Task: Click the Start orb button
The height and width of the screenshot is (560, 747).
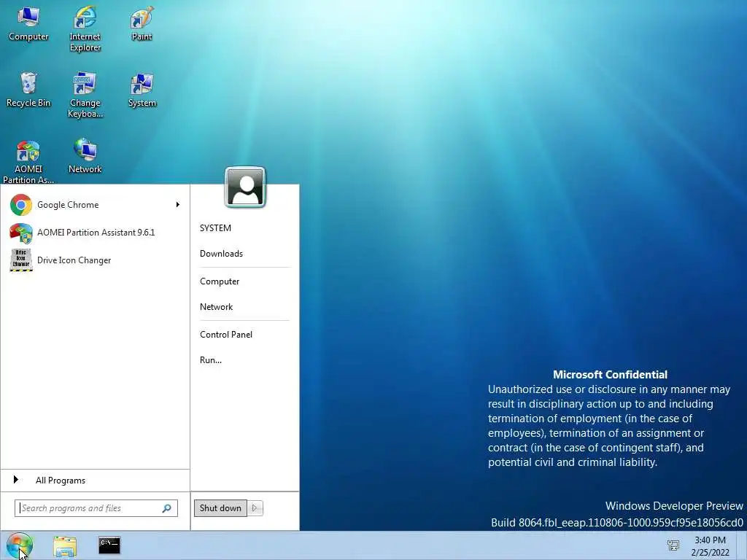Action: (20, 546)
